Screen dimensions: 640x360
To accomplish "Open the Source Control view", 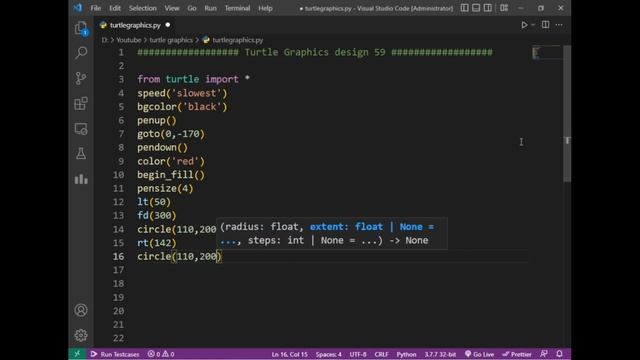I will pyautogui.click(x=81, y=78).
